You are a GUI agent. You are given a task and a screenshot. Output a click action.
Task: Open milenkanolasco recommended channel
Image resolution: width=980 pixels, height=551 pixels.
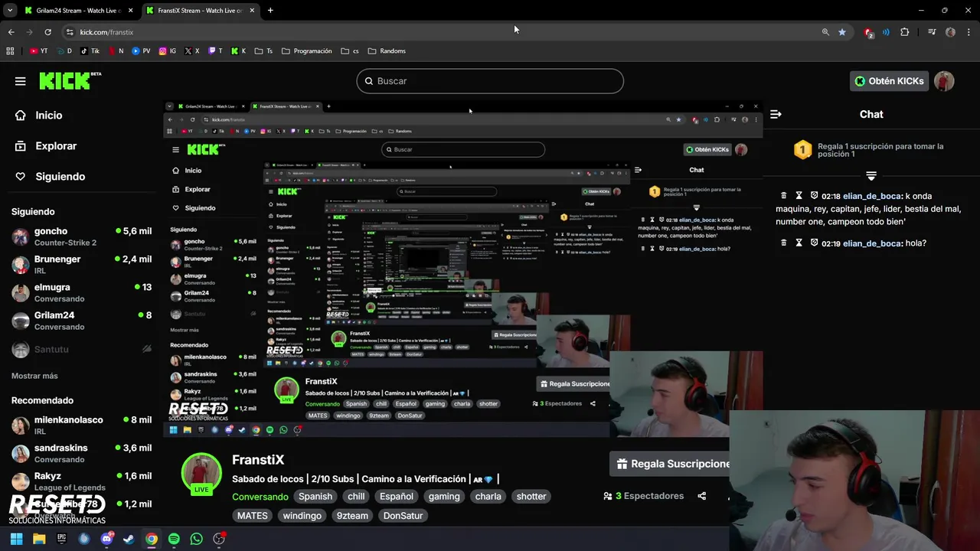pyautogui.click(x=81, y=425)
